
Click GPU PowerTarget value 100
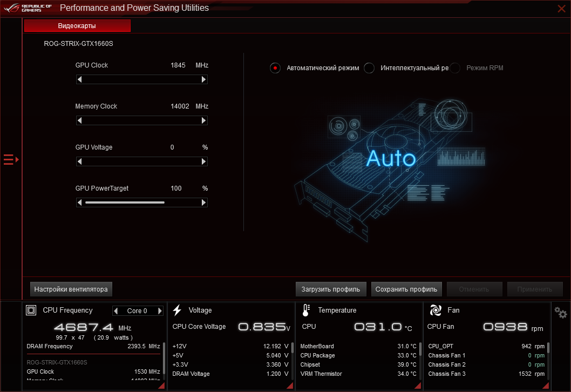(176, 188)
